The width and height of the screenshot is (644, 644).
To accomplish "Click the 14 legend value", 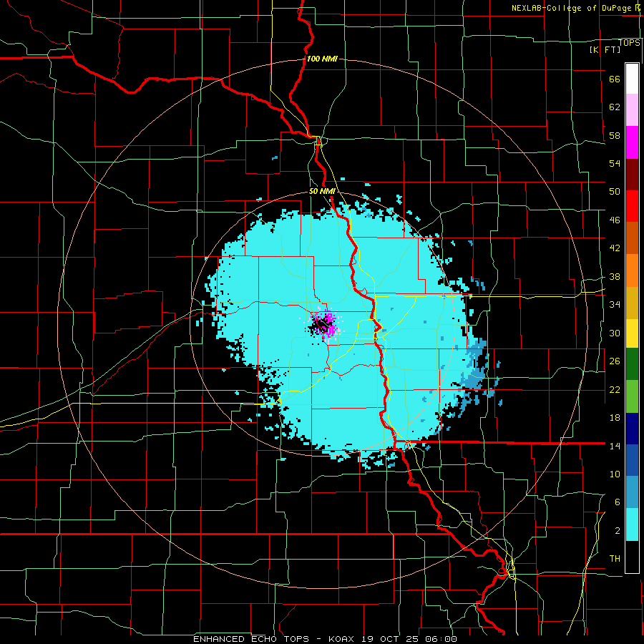I will [x=615, y=446].
